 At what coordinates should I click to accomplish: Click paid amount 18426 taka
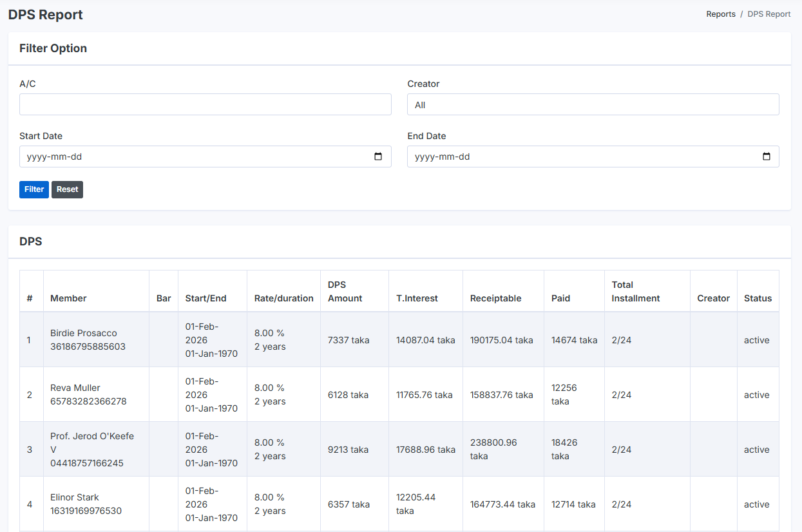click(564, 450)
